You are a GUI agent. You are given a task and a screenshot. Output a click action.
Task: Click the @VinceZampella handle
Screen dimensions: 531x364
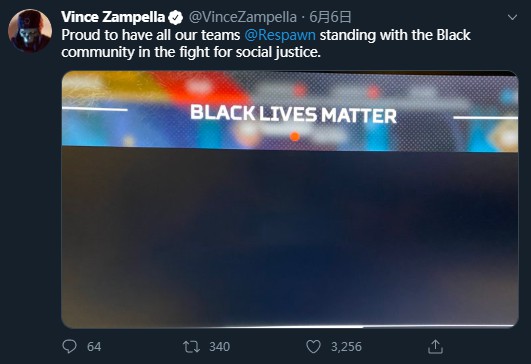pos(242,17)
